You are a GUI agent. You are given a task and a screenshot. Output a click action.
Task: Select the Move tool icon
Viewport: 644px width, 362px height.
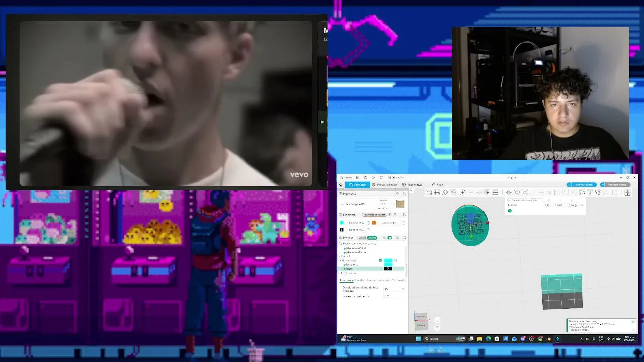pyautogui.click(x=509, y=192)
